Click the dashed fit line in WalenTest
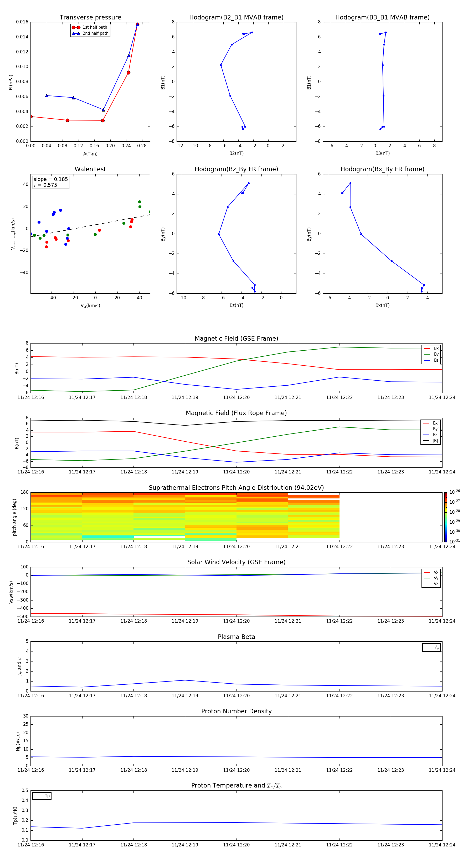Screen dimensions: 473x868 pos(90,225)
